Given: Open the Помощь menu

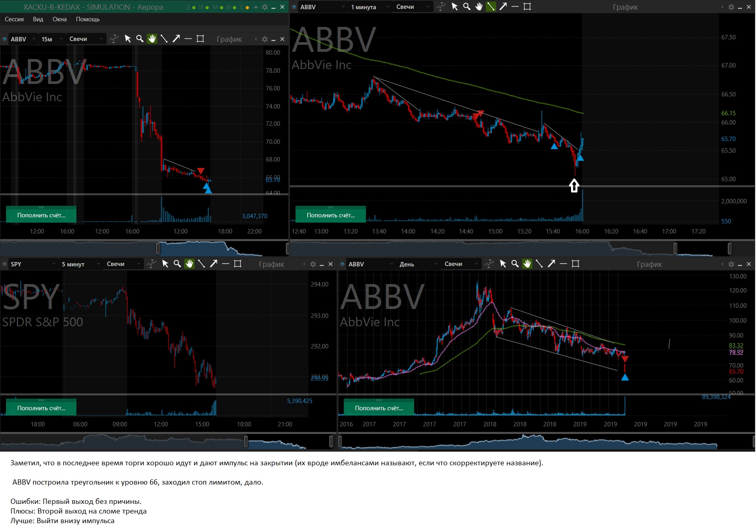Looking at the screenshot, I should coord(88,19).
